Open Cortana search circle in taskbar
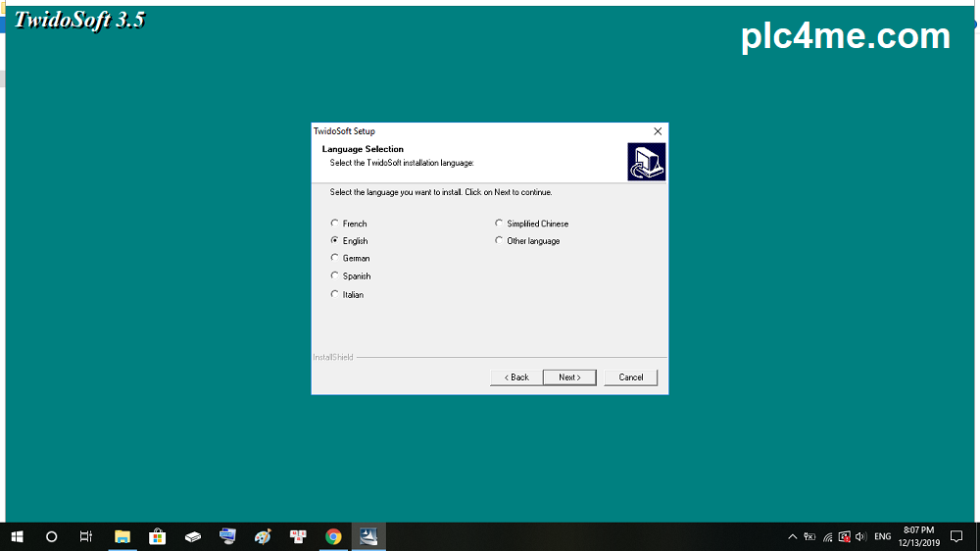Viewport: 980px width, 551px height. 52,536
